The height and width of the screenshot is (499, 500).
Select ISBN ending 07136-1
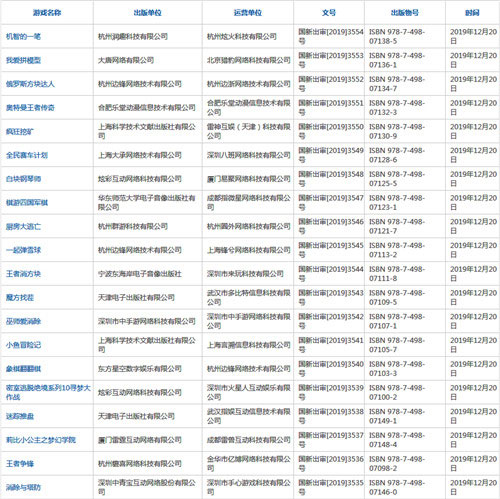pos(397,60)
